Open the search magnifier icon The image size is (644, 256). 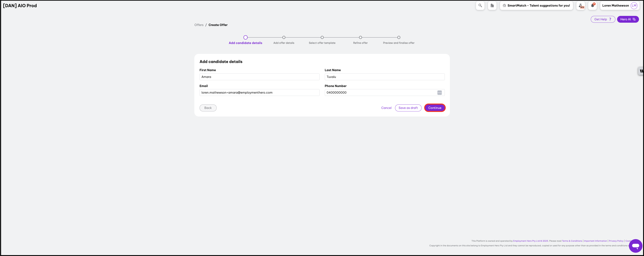pos(480,5)
